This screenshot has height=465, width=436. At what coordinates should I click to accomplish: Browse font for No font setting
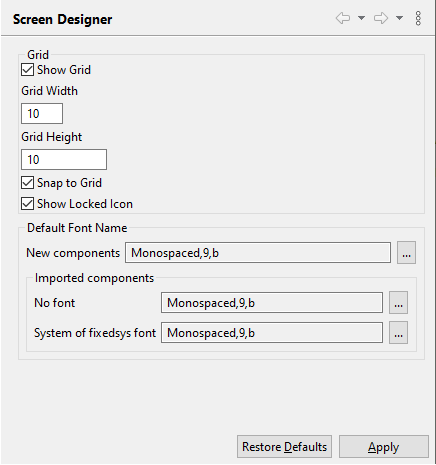click(x=398, y=303)
